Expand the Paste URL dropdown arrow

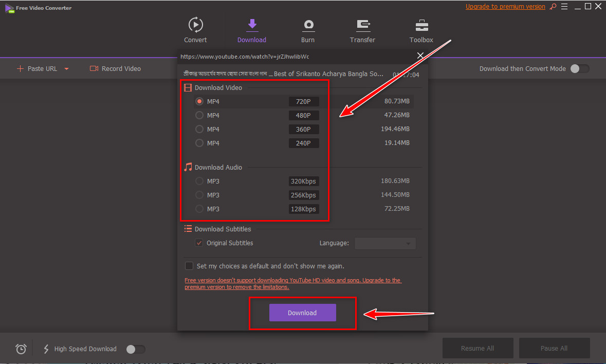pos(66,69)
